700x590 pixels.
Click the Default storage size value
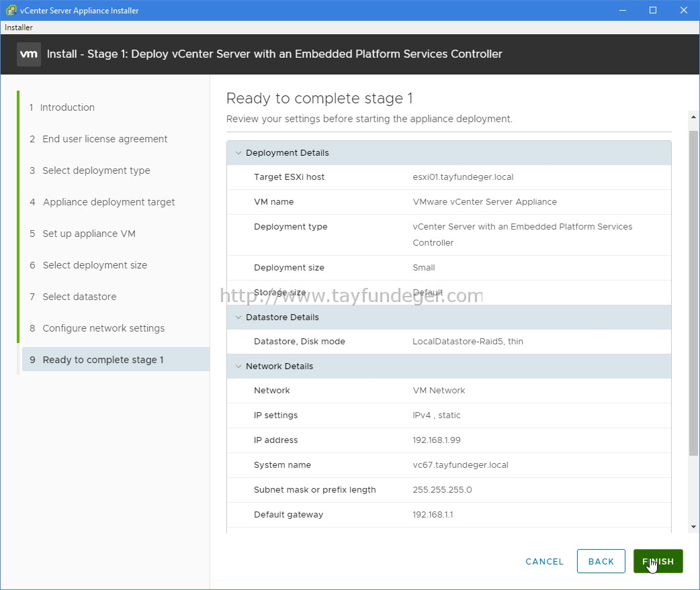(428, 293)
